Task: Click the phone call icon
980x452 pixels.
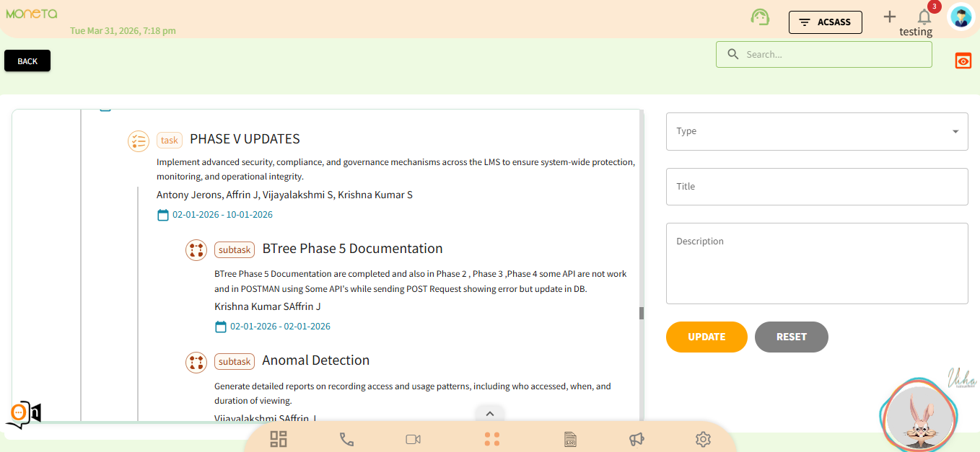Action: pyautogui.click(x=346, y=439)
